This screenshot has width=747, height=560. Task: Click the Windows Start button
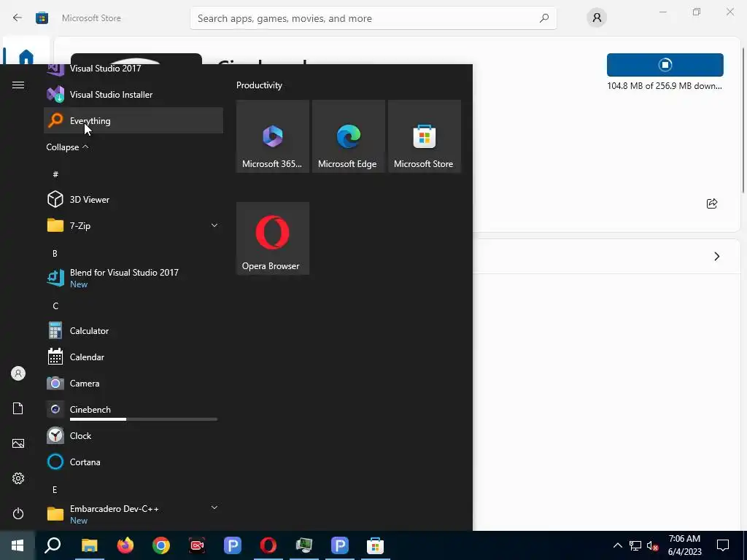18,545
